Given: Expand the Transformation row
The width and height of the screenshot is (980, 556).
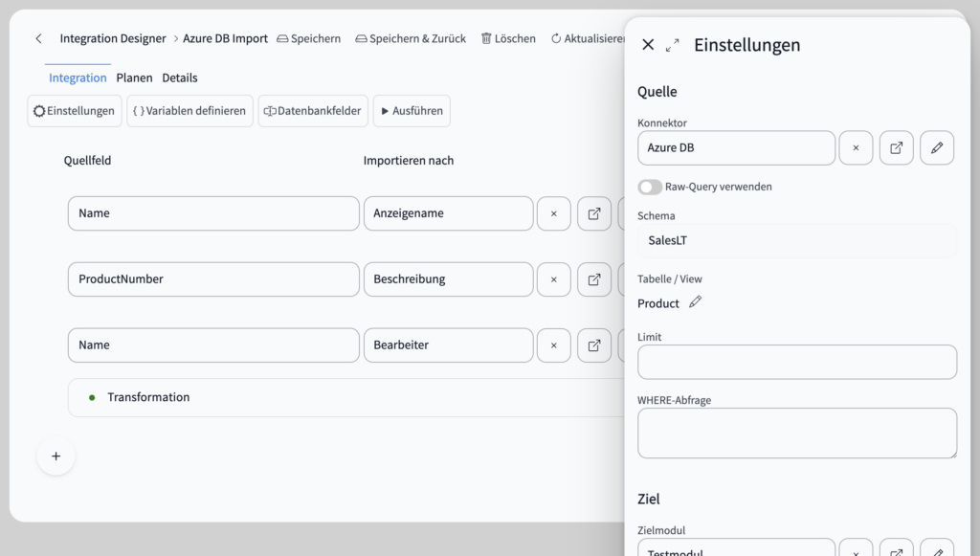Looking at the screenshot, I should tap(148, 397).
